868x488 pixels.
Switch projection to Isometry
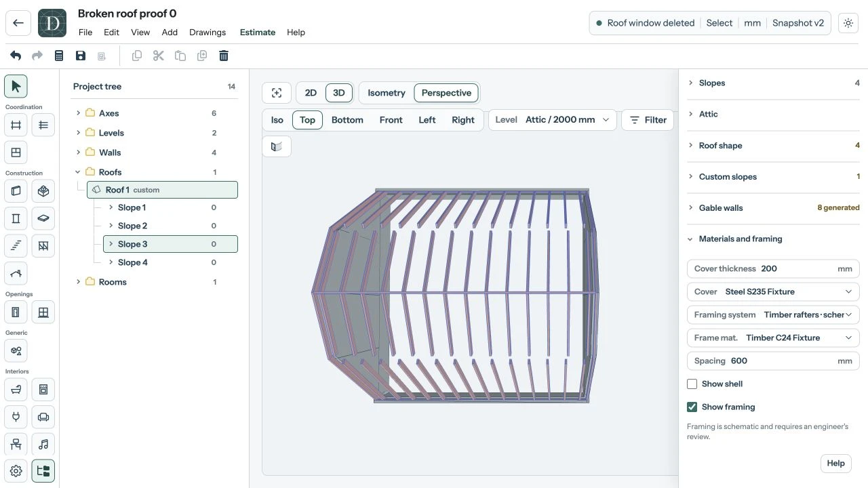[387, 93]
